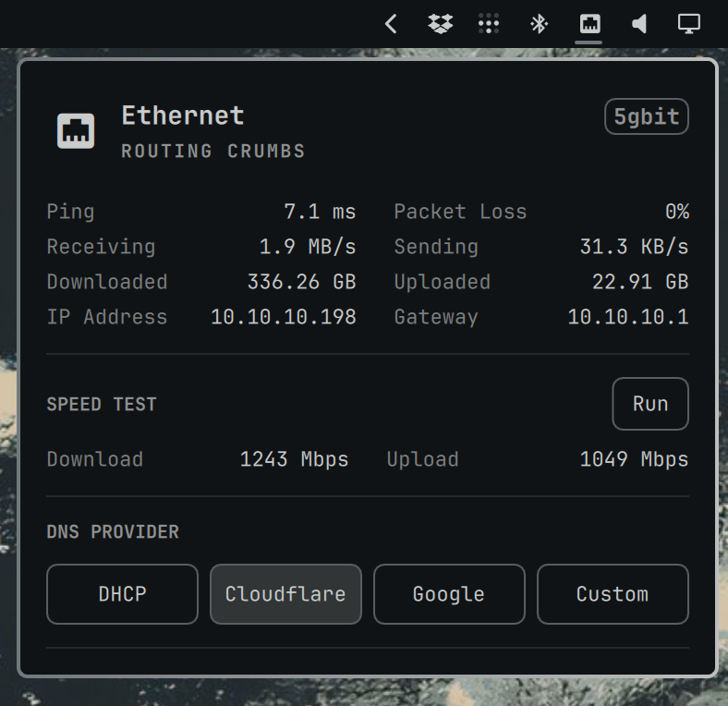
Task: Choose the Custom DNS provider option
Action: point(613,594)
